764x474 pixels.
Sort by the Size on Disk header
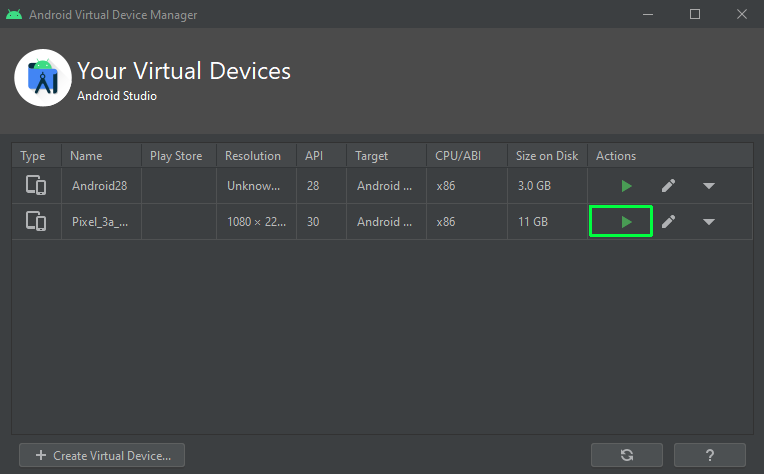coord(547,156)
